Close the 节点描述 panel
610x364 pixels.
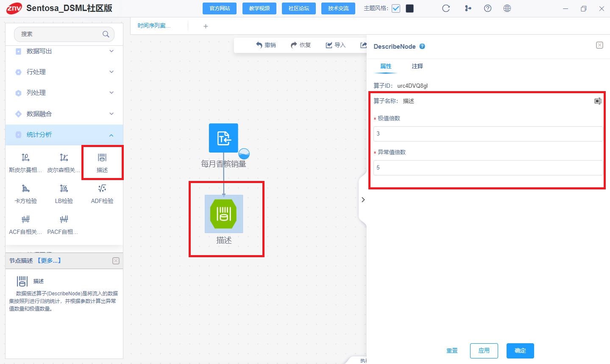point(116,261)
